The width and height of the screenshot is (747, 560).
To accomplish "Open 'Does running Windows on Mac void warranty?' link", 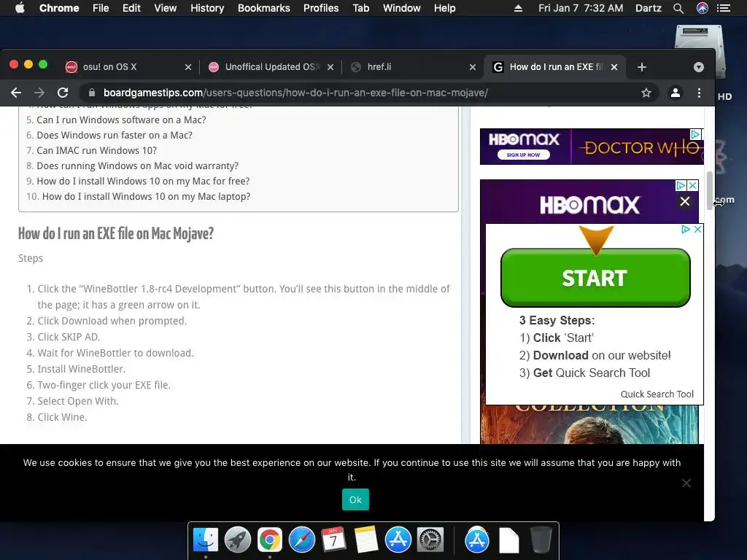I will [x=138, y=166].
